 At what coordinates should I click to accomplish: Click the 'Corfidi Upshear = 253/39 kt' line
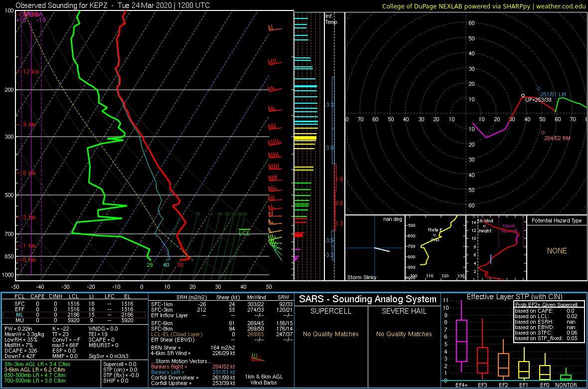pos(193,383)
